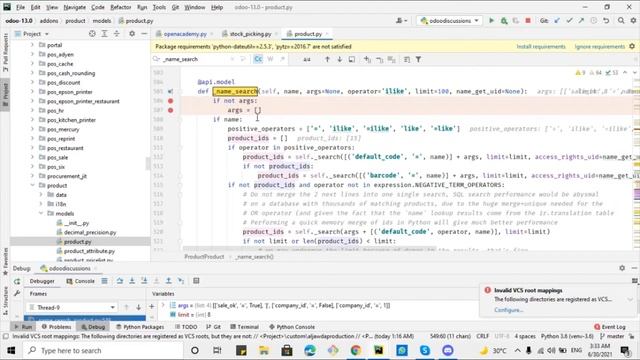
Task: Open Evaluate Expression calculator icon
Action: coord(196,281)
